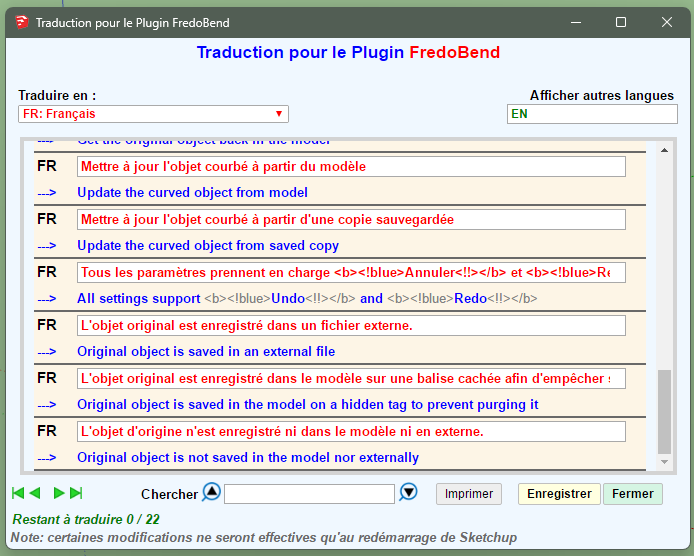The height and width of the screenshot is (556, 694).
Task: Click the 'Afficher autres langues' EN field
Action: [591, 114]
